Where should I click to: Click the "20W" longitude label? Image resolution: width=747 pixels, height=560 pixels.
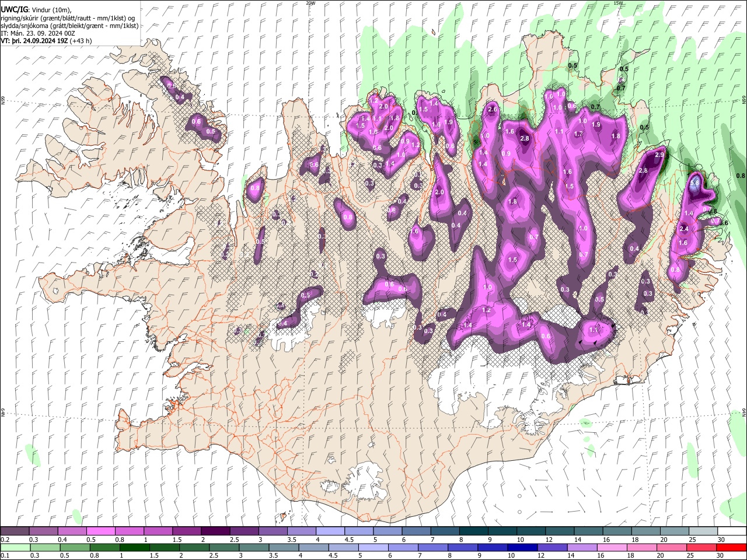pos(310,3)
